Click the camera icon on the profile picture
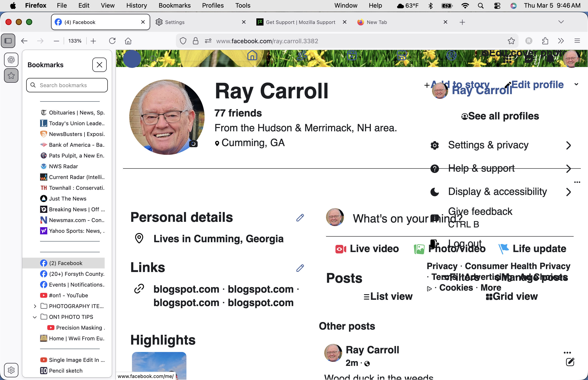 [194, 144]
